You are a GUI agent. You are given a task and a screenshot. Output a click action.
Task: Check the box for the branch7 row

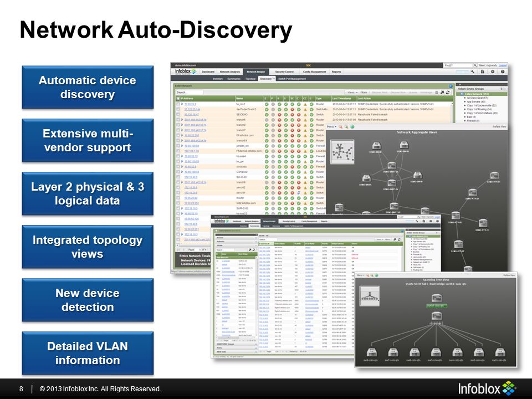pyautogui.click(x=178, y=130)
